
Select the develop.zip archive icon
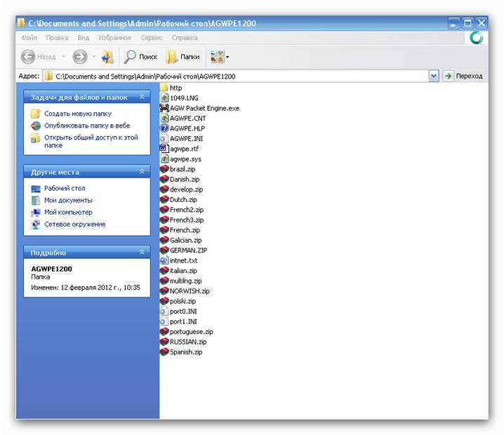(x=164, y=189)
